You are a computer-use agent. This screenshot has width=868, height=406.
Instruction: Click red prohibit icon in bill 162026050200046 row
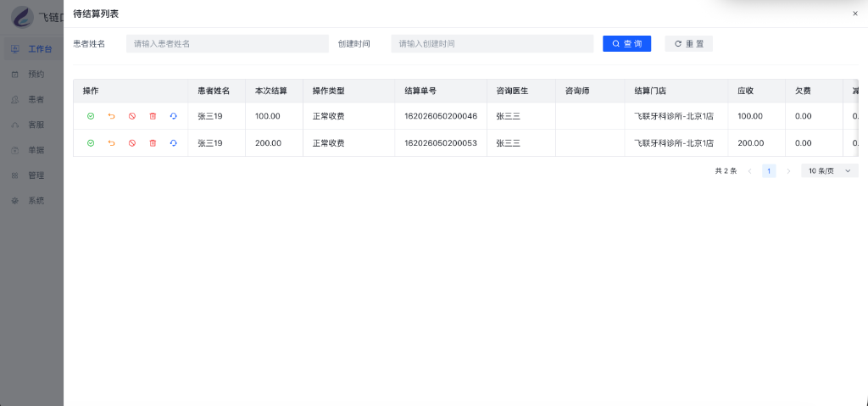click(x=131, y=116)
